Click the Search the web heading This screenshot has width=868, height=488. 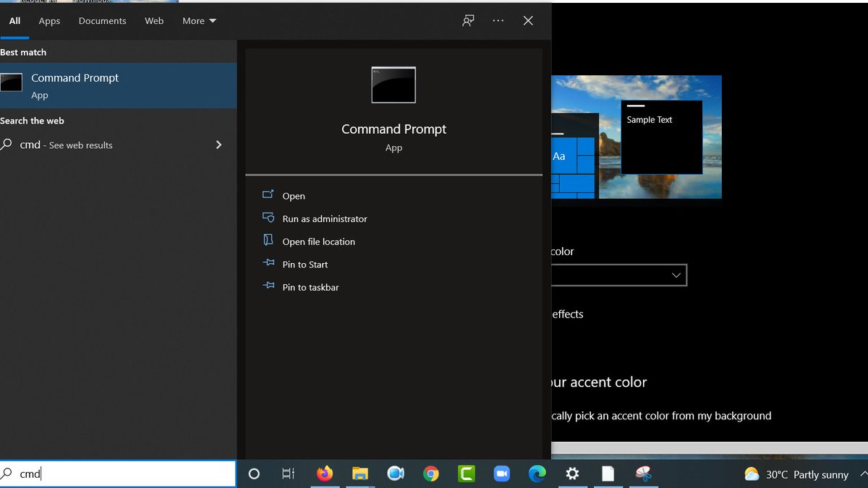point(32,121)
